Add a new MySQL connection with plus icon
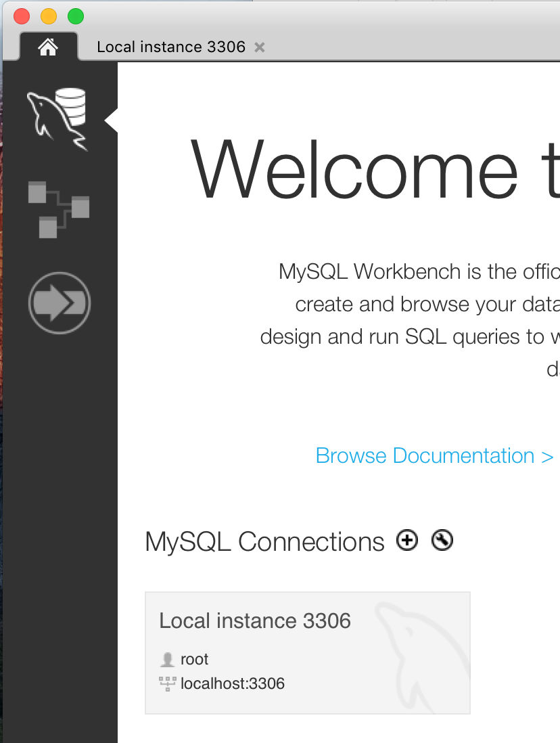 pos(406,540)
